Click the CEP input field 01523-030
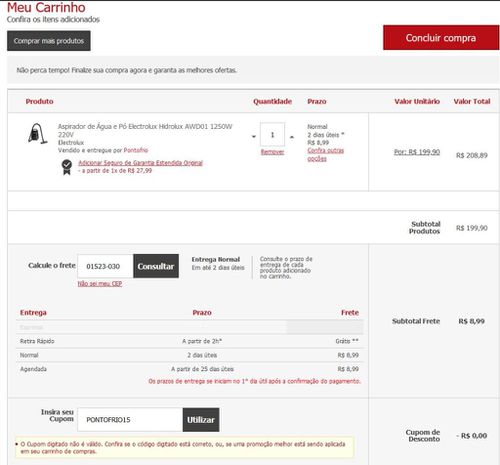The image size is (500, 465). pyautogui.click(x=105, y=266)
